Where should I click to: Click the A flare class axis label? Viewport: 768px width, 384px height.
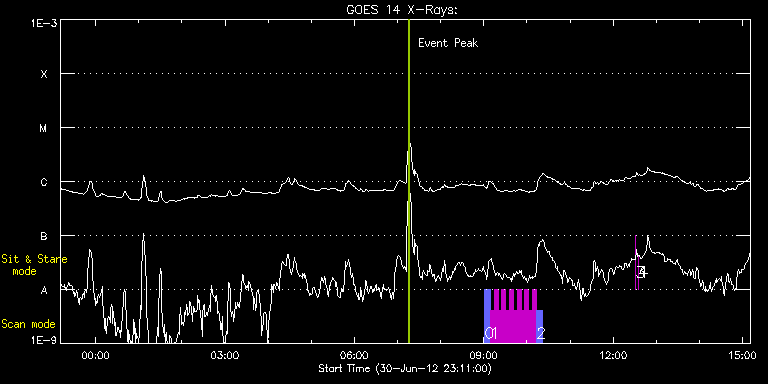44,290
